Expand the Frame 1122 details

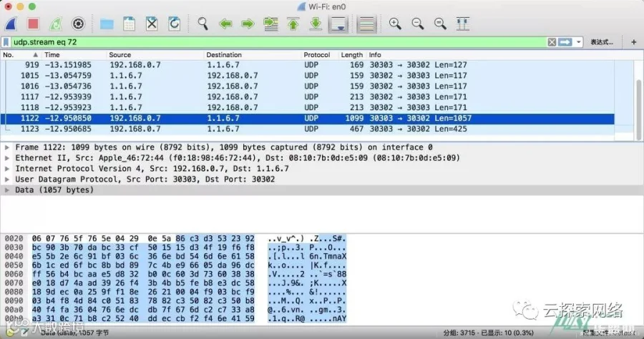7,147
